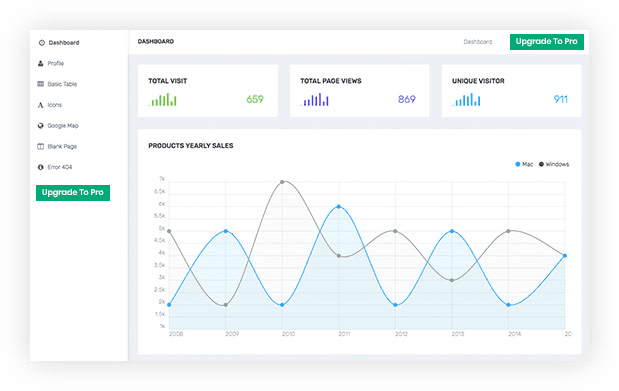
Task: Select the Windows 2010 peak data point
Action: [x=282, y=182]
